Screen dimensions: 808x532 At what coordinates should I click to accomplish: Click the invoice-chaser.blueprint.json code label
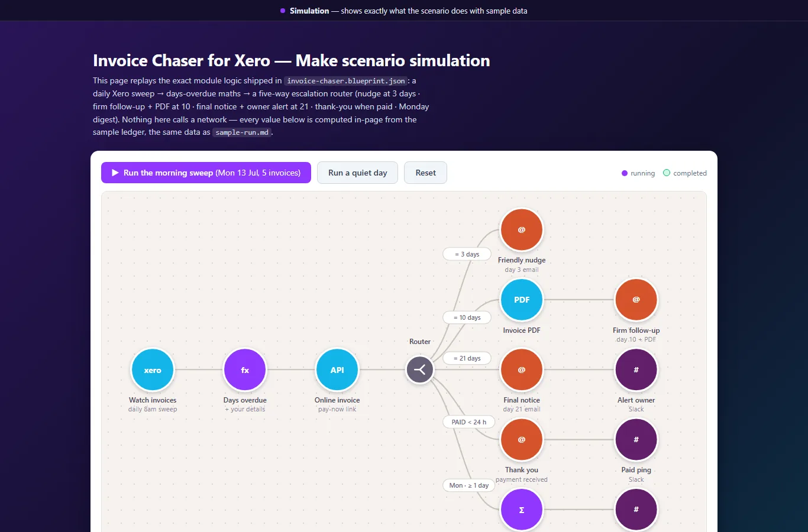346,81
